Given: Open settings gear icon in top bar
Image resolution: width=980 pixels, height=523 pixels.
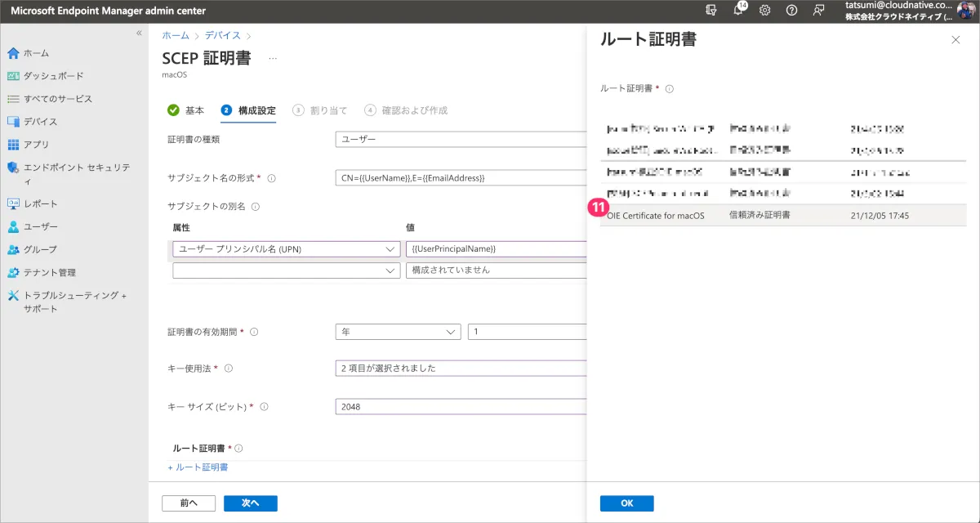Looking at the screenshot, I should [x=765, y=11].
